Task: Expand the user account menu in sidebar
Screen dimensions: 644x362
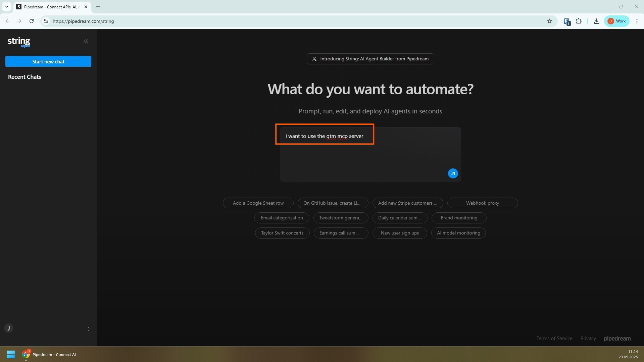Action: 88,329
